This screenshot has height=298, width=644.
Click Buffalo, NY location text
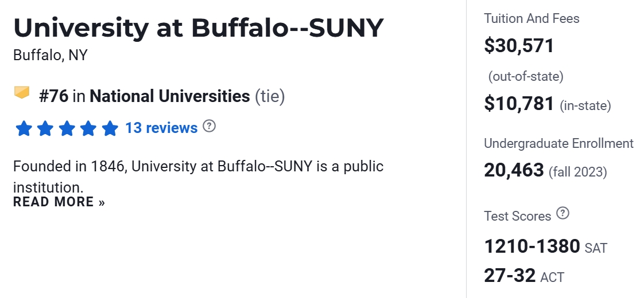click(50, 56)
